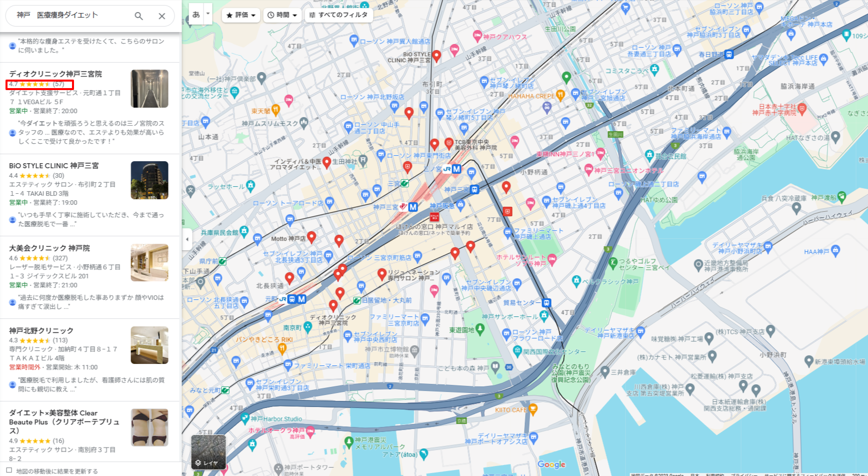868x476 pixels.
Task: View photo thumbnail of 神戸北野クリニック
Action: click(x=149, y=345)
